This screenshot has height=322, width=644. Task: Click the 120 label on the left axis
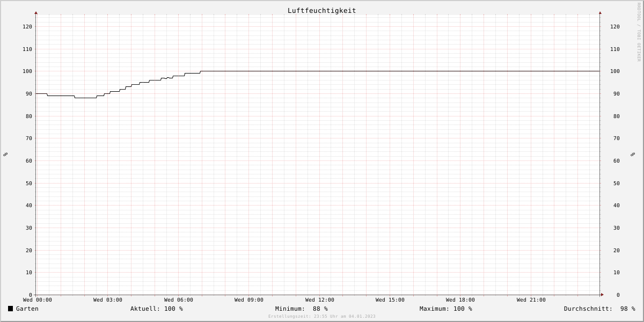point(27,27)
